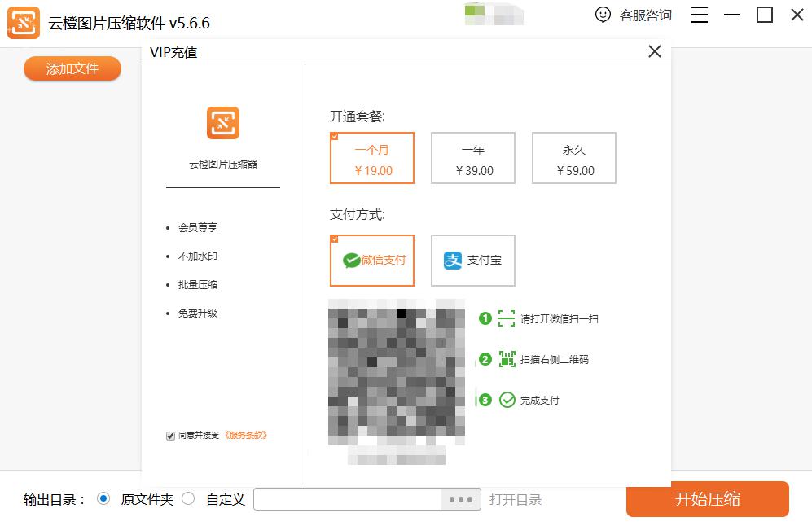
Task: Click the payment QR code image
Action: (x=397, y=372)
